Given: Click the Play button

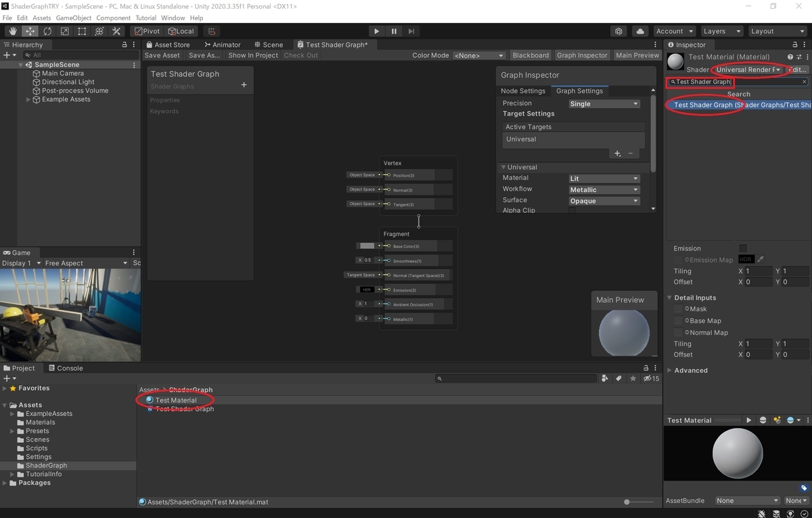Looking at the screenshot, I should (x=377, y=31).
